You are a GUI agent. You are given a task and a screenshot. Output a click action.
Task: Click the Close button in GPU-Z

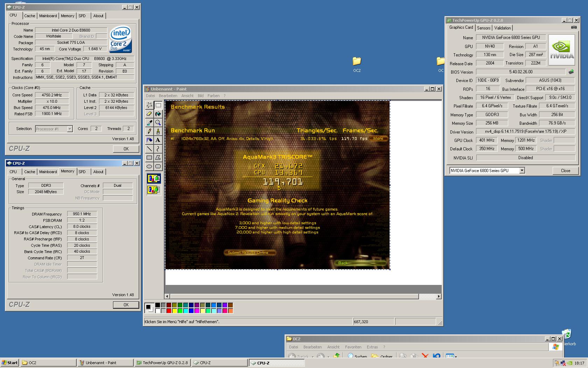pos(566,171)
